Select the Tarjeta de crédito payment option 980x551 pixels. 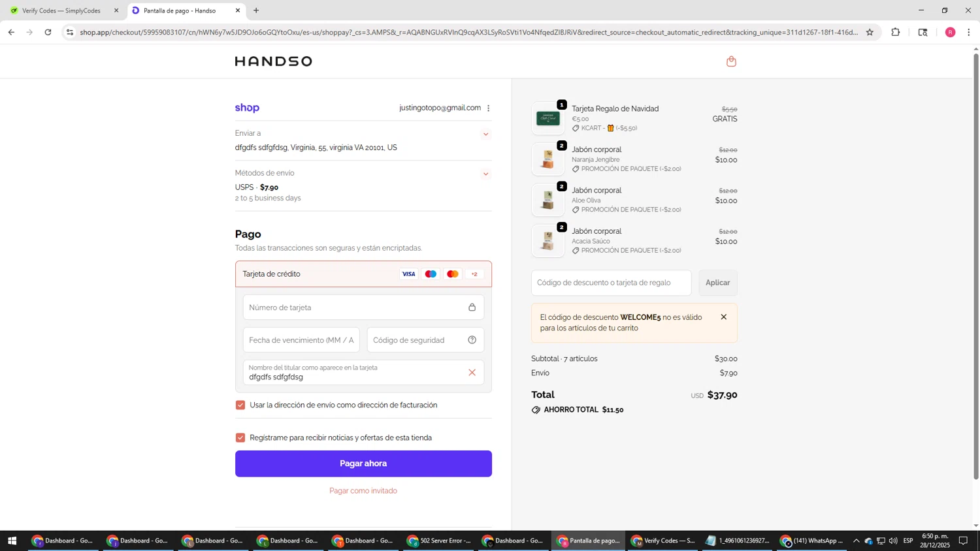[363, 274]
